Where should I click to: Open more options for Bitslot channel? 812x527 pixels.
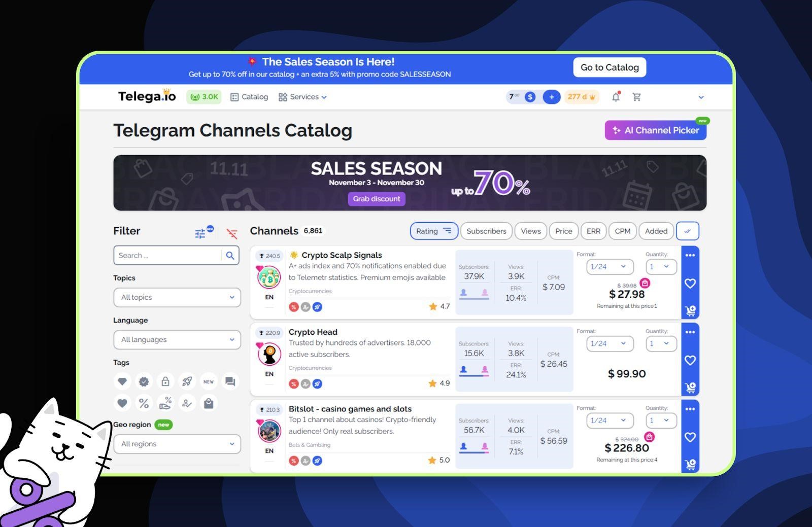[690, 409]
